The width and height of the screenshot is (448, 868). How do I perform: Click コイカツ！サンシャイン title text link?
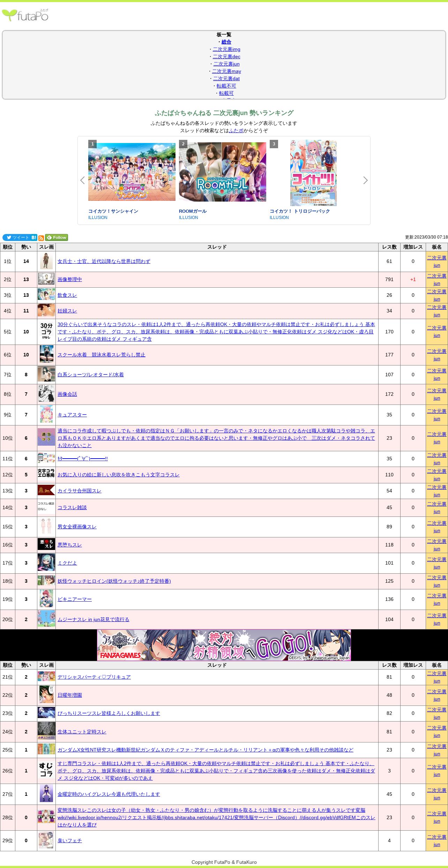coord(113,211)
